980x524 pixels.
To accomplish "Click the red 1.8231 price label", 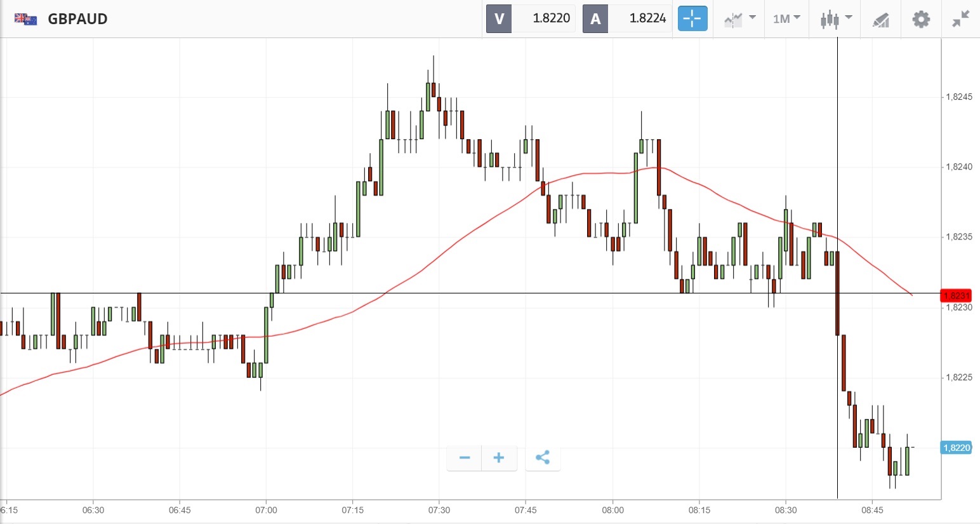I will [956, 295].
